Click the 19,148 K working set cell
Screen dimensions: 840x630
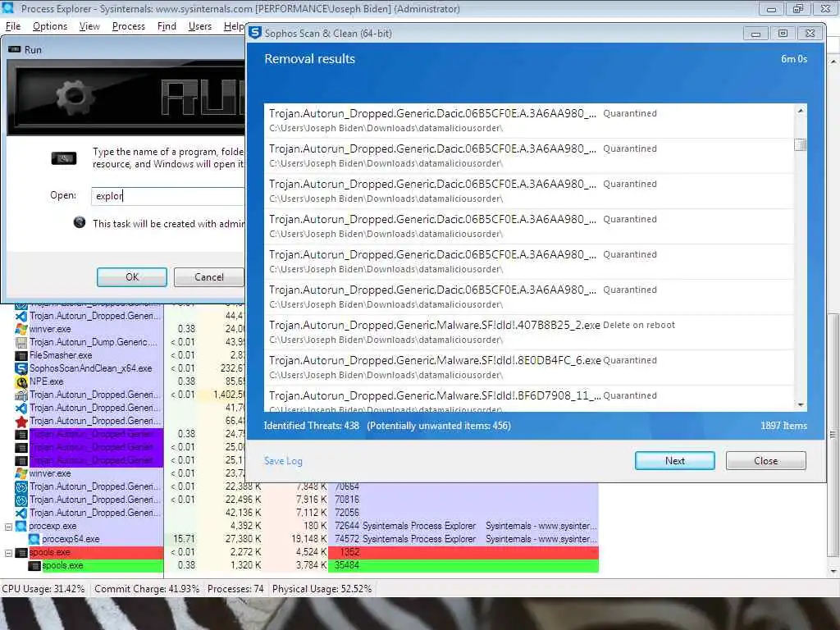pos(308,539)
